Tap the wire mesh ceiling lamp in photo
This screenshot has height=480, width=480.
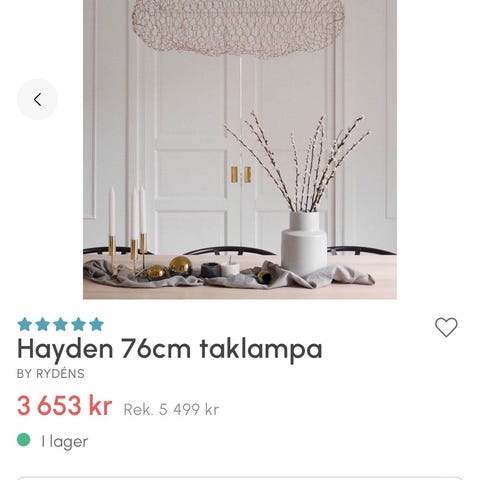[x=238, y=27]
